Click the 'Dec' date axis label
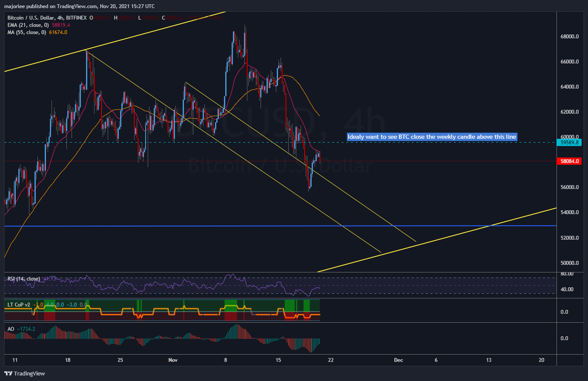The height and width of the screenshot is (381, 588). click(x=399, y=360)
